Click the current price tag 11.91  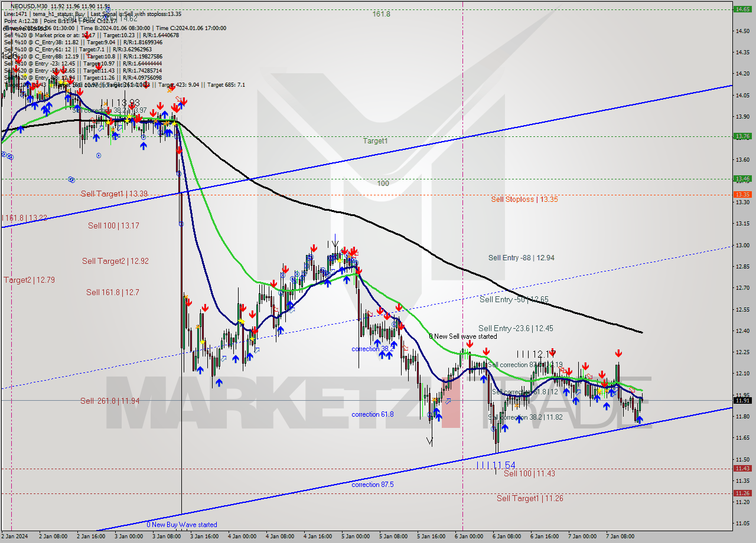(742, 400)
